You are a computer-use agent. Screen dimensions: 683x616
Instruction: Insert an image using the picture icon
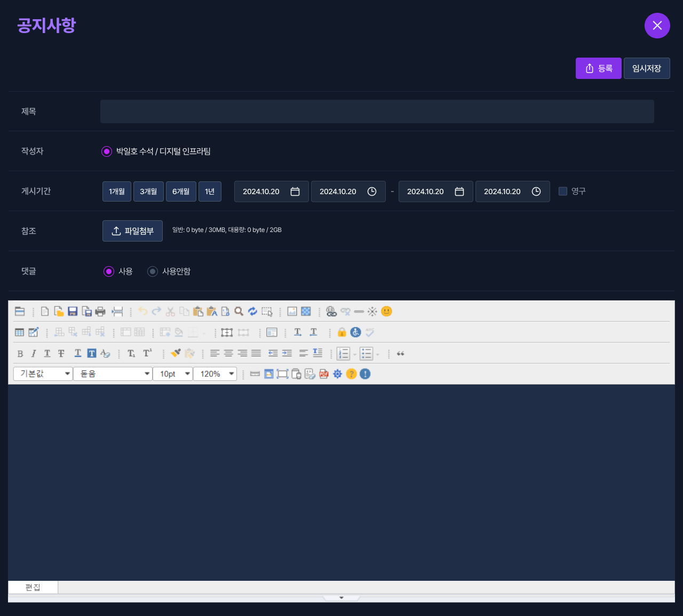(292, 311)
